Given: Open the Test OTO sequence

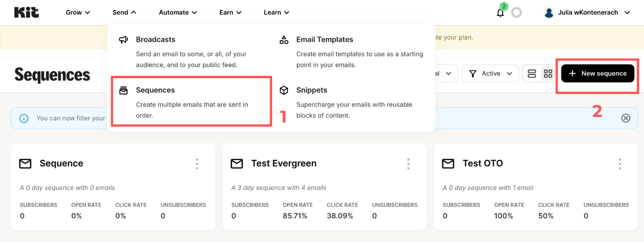Looking at the screenshot, I should pyautogui.click(x=483, y=163).
